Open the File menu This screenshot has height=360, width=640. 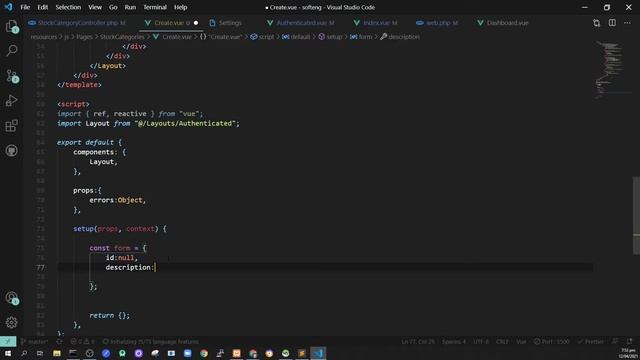click(x=25, y=7)
